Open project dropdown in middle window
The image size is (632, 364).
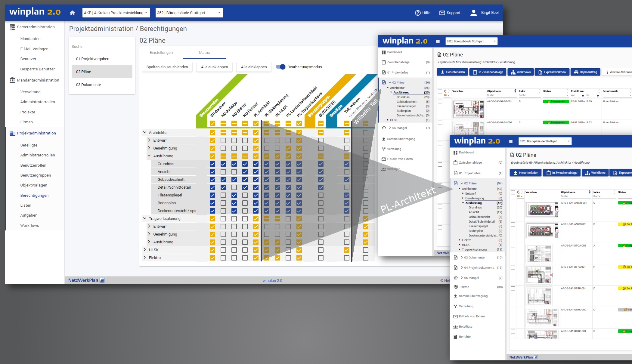(x=471, y=41)
